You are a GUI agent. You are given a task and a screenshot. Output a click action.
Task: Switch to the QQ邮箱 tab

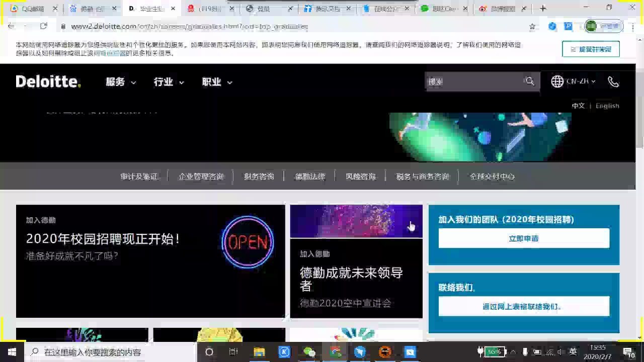coord(33,9)
